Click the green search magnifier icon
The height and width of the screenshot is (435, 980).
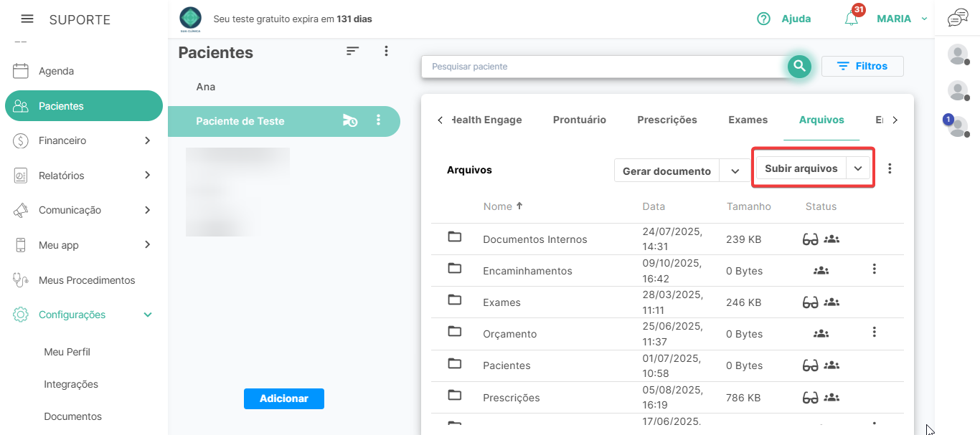point(799,67)
